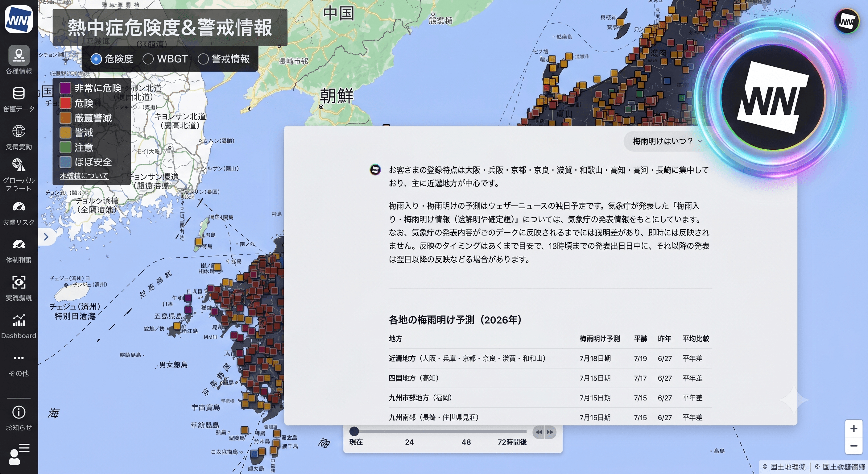Select the 危険度 radio button
The width and height of the screenshot is (868, 474).
(x=96, y=59)
